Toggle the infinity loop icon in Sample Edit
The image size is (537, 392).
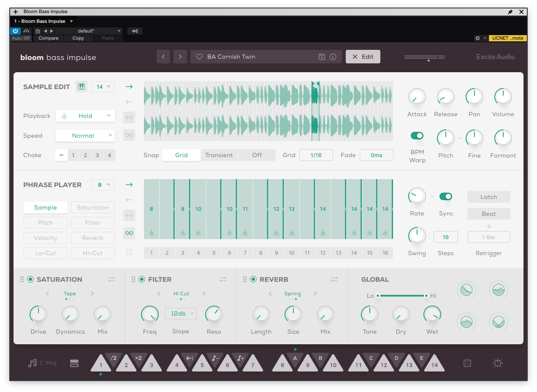tap(129, 135)
